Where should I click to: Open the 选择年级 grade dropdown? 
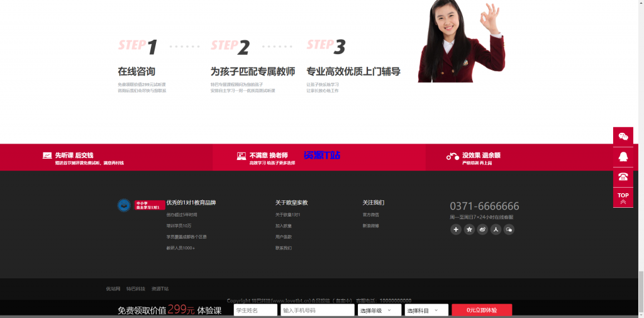point(379,310)
